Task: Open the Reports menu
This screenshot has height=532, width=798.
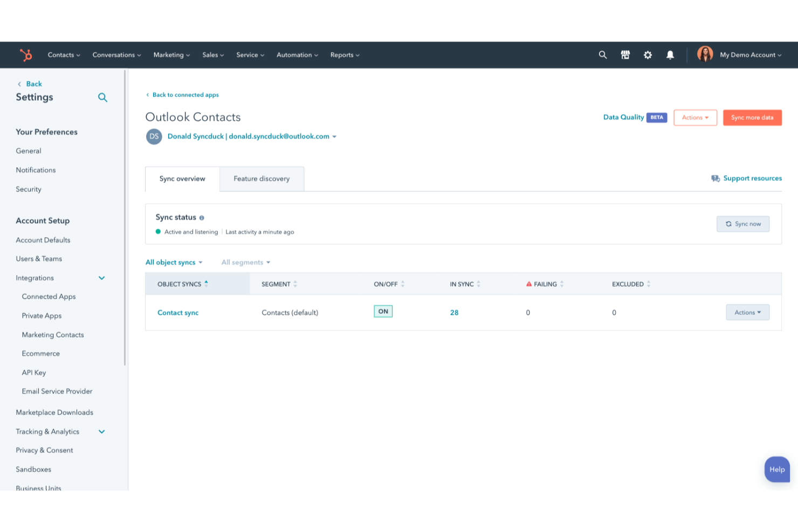Action: click(x=345, y=55)
